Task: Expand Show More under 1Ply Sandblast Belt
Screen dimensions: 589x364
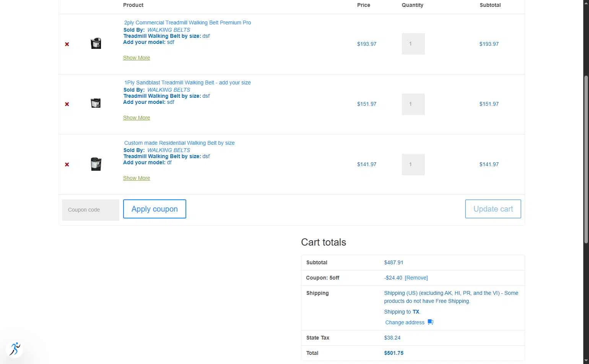Action: click(x=137, y=118)
